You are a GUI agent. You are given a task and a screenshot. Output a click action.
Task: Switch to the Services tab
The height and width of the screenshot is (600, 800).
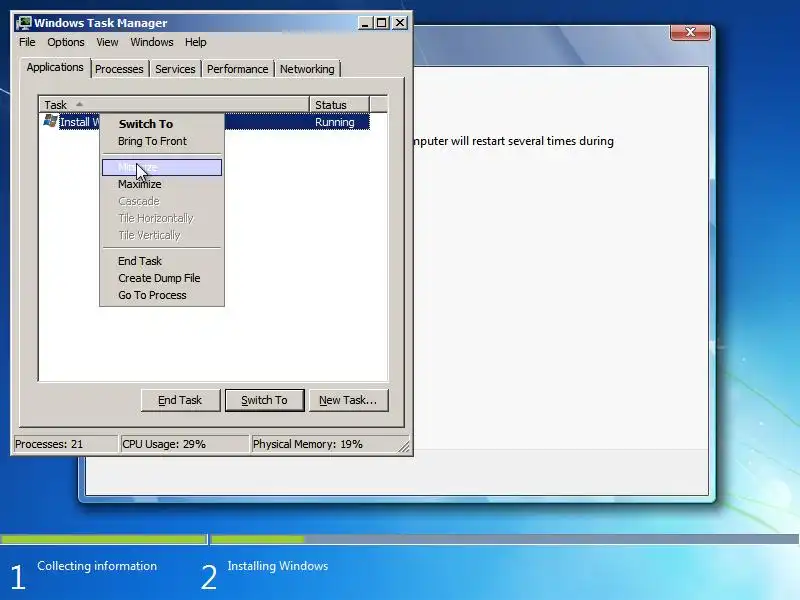pyautogui.click(x=175, y=69)
